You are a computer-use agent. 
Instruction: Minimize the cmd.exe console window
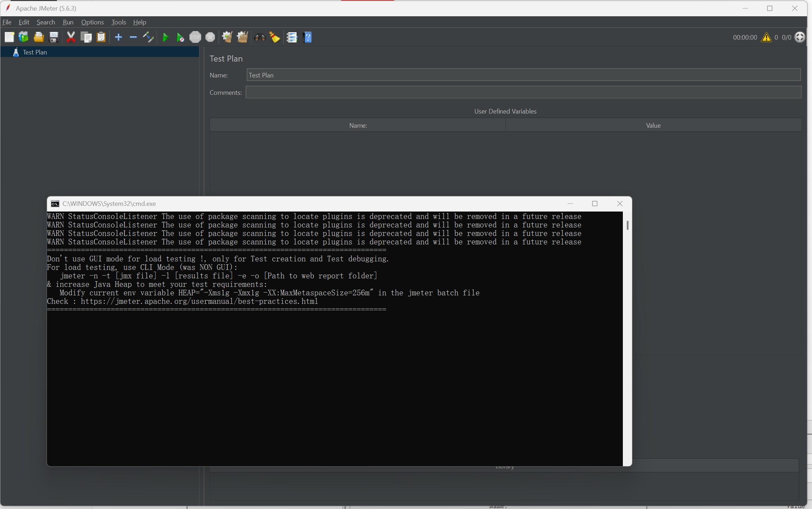pyautogui.click(x=570, y=204)
